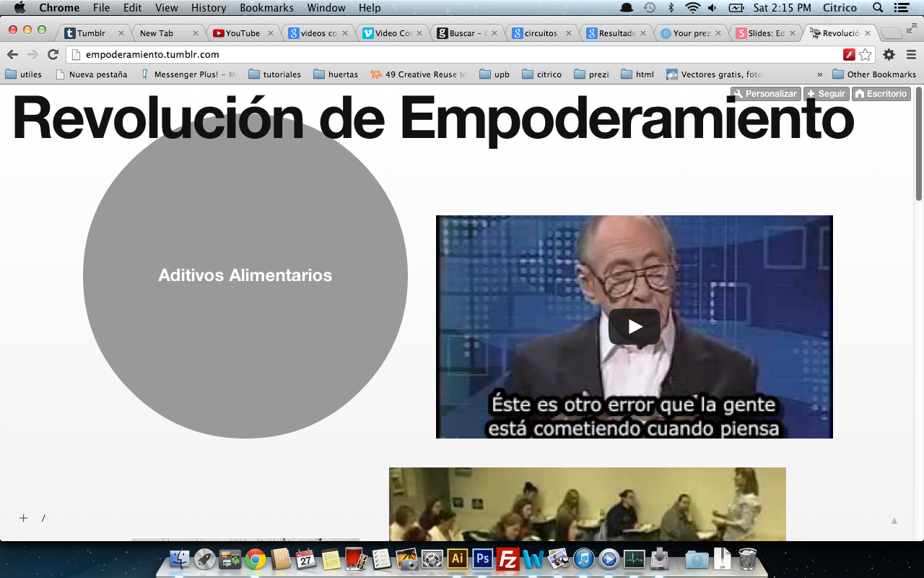Image resolution: width=924 pixels, height=578 pixels.
Task: Close the New Tab tab
Action: tap(195, 33)
